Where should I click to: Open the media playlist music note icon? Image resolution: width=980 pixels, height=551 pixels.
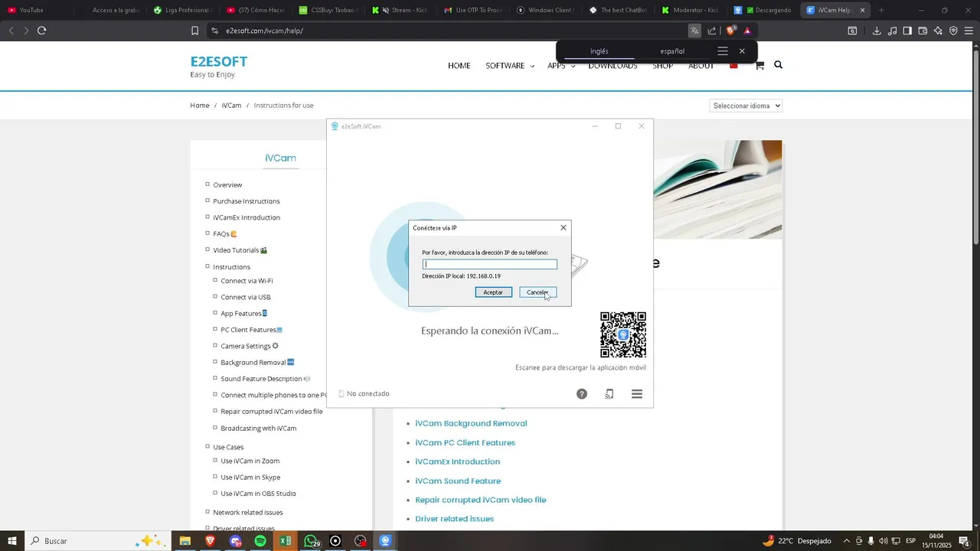tap(892, 31)
